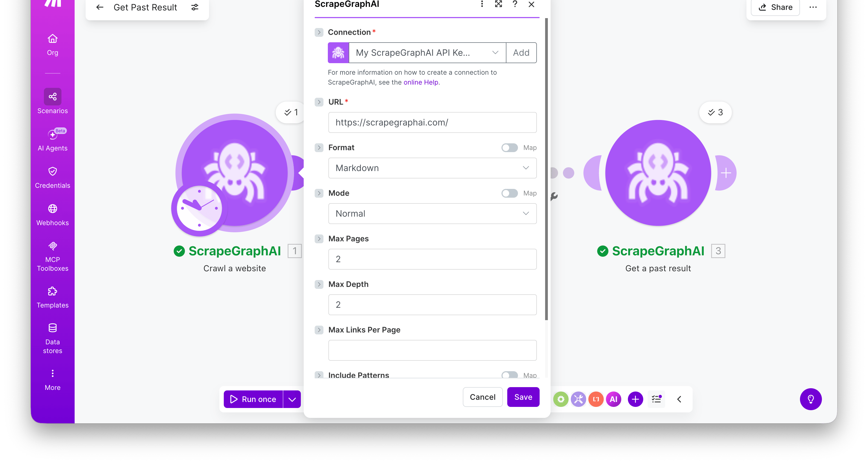Open the online Help link

(421, 82)
